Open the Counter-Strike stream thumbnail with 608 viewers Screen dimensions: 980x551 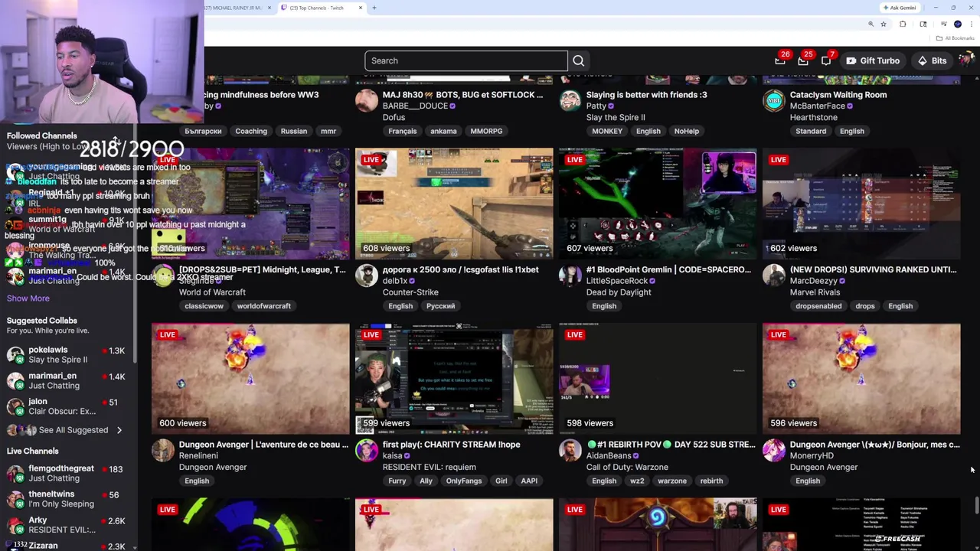pyautogui.click(x=454, y=204)
